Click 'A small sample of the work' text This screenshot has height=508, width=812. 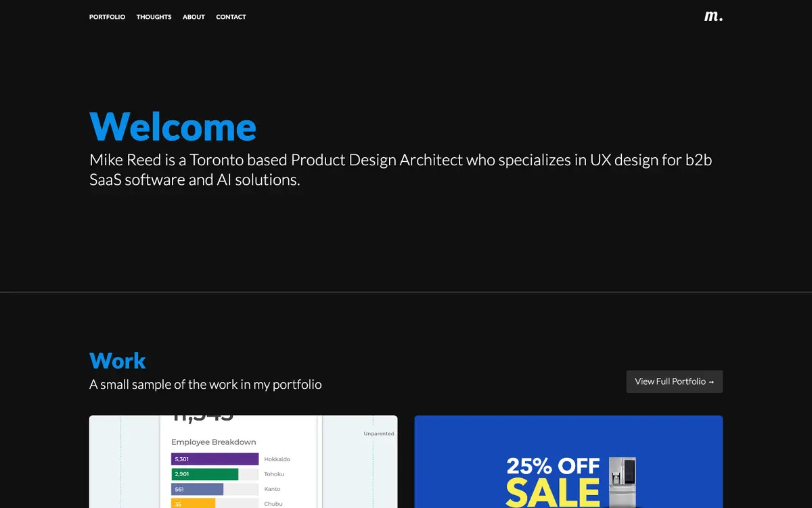tap(206, 385)
